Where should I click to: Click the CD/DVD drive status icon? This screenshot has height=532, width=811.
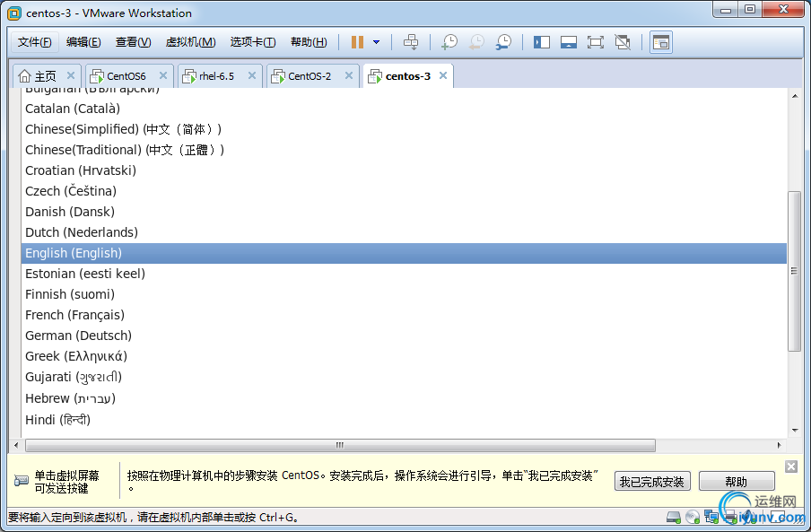(692, 517)
